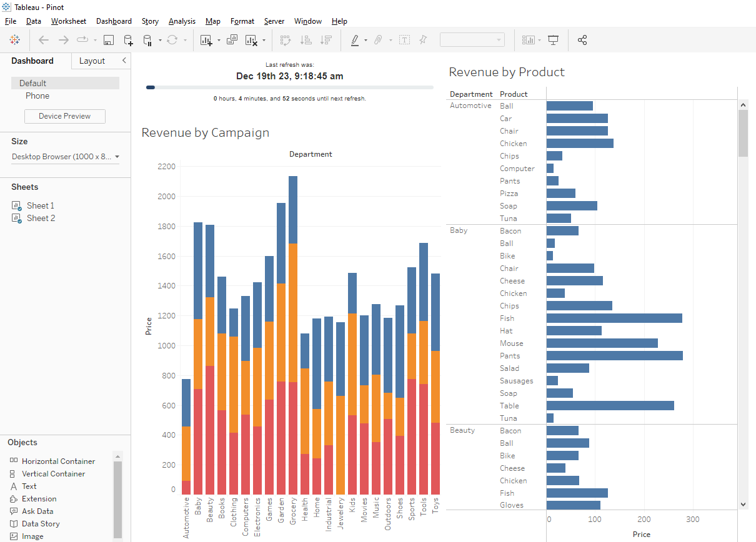
Task: Click the Save workbook icon
Action: (108, 40)
